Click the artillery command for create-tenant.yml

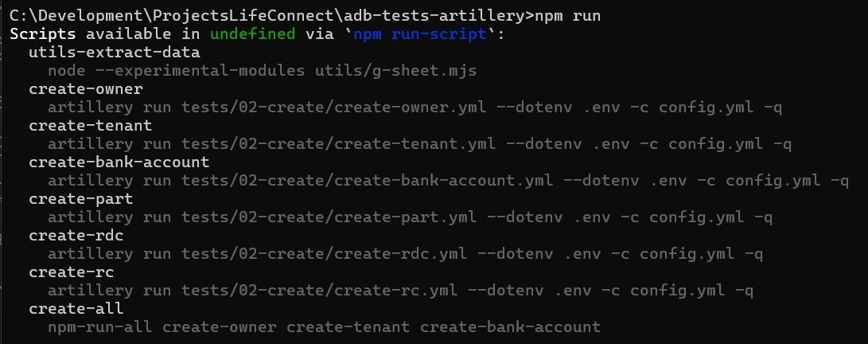(419, 144)
